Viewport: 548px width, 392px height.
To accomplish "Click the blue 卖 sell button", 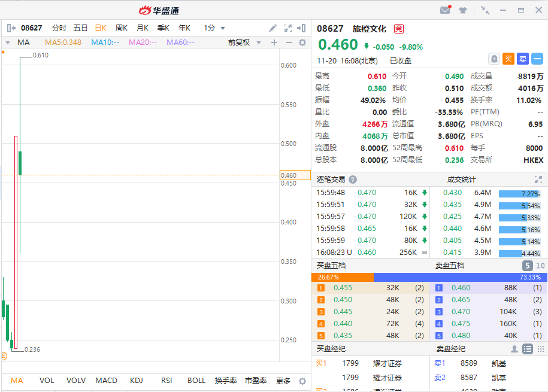I will [523, 59].
